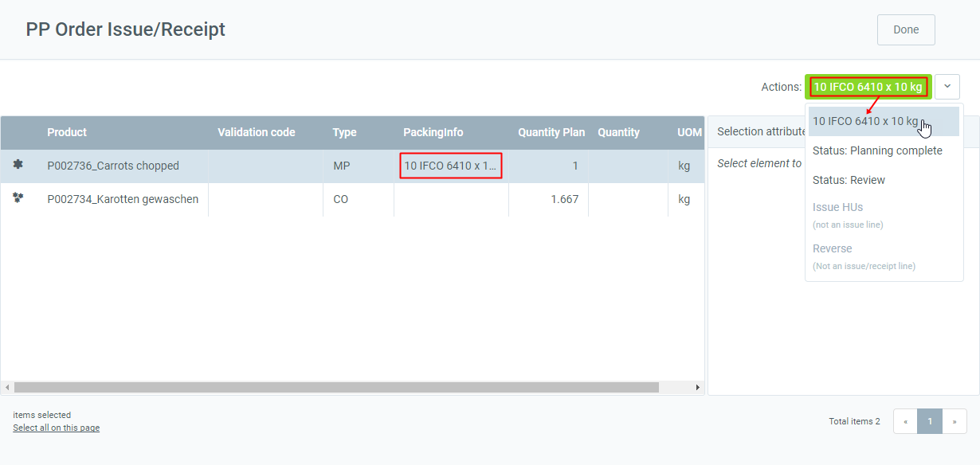The height and width of the screenshot is (465, 980).
Task: Sort by PackingInfo column header
Action: 433,132
